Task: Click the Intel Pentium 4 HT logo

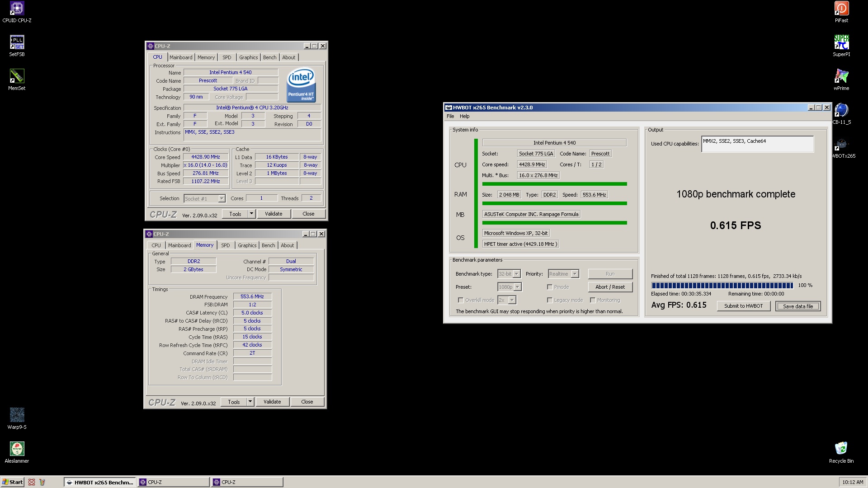Action: coord(301,85)
